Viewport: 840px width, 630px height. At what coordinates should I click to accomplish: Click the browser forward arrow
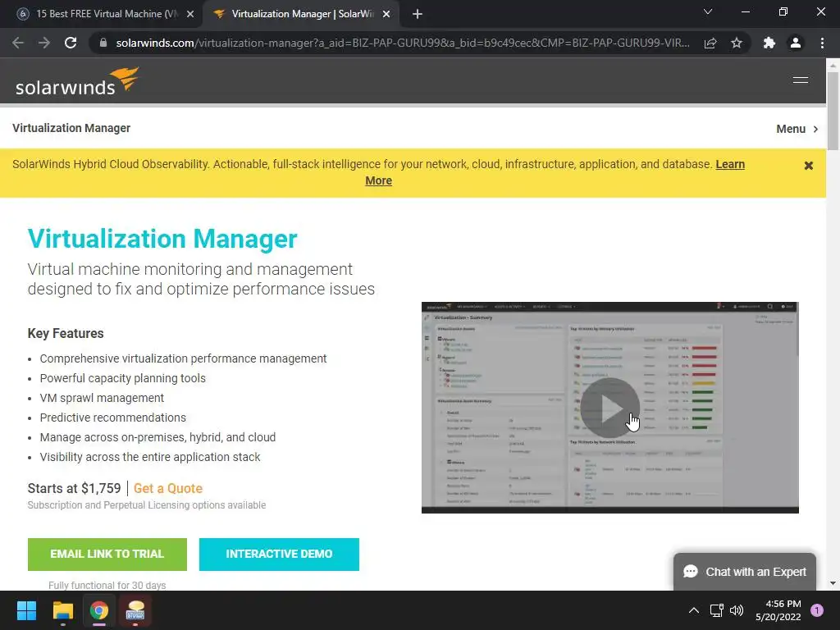pyautogui.click(x=44, y=43)
